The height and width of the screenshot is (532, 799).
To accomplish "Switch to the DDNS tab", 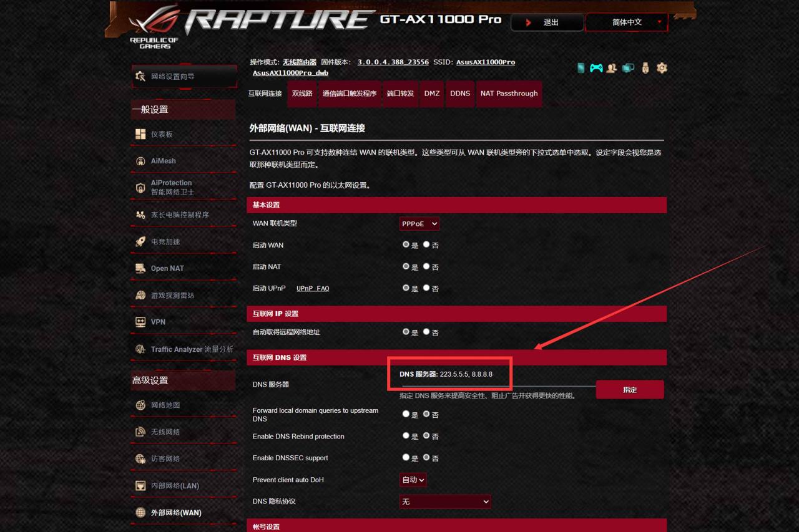I will pos(460,94).
